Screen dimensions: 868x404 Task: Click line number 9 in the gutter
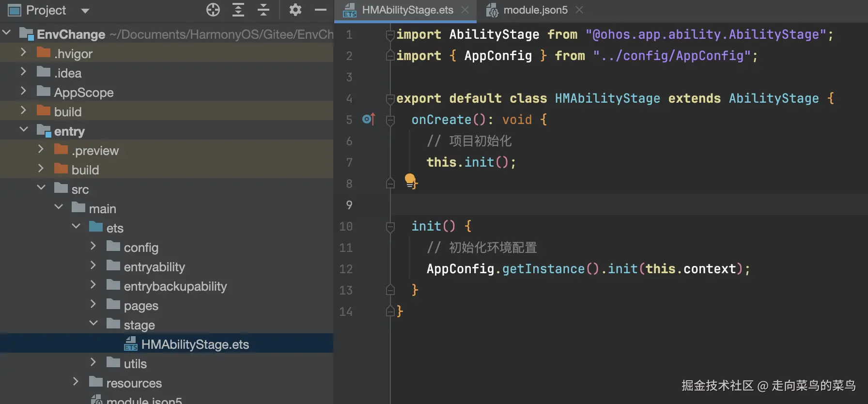click(349, 205)
